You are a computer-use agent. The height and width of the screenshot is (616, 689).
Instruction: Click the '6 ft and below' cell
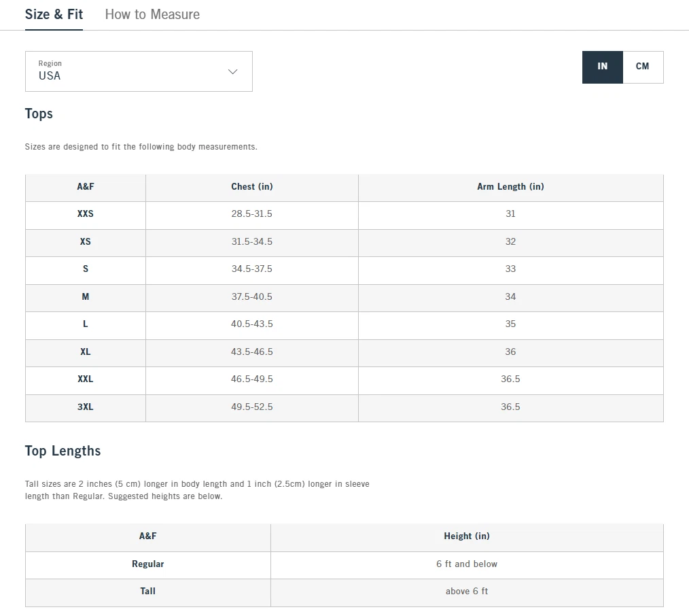click(x=467, y=564)
